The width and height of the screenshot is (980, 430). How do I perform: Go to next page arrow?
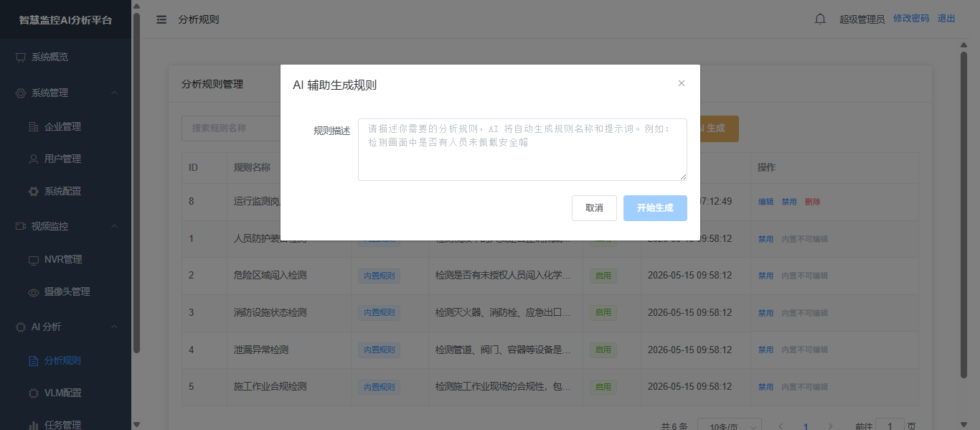tap(831, 426)
